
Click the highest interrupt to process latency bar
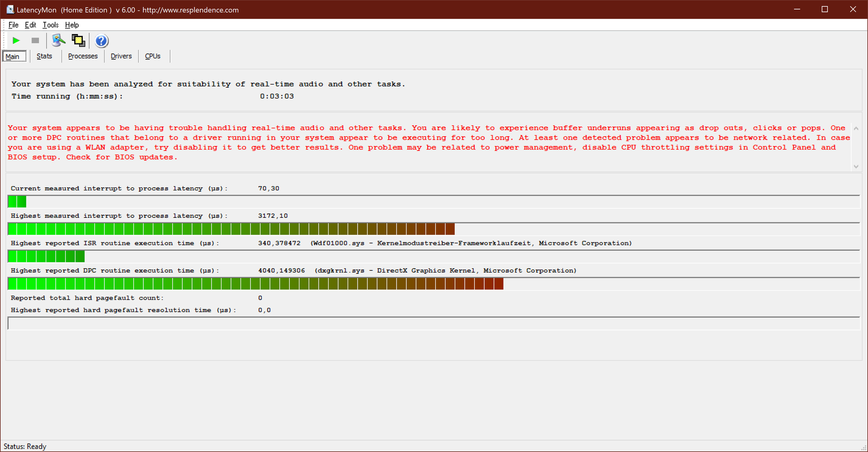434,229
